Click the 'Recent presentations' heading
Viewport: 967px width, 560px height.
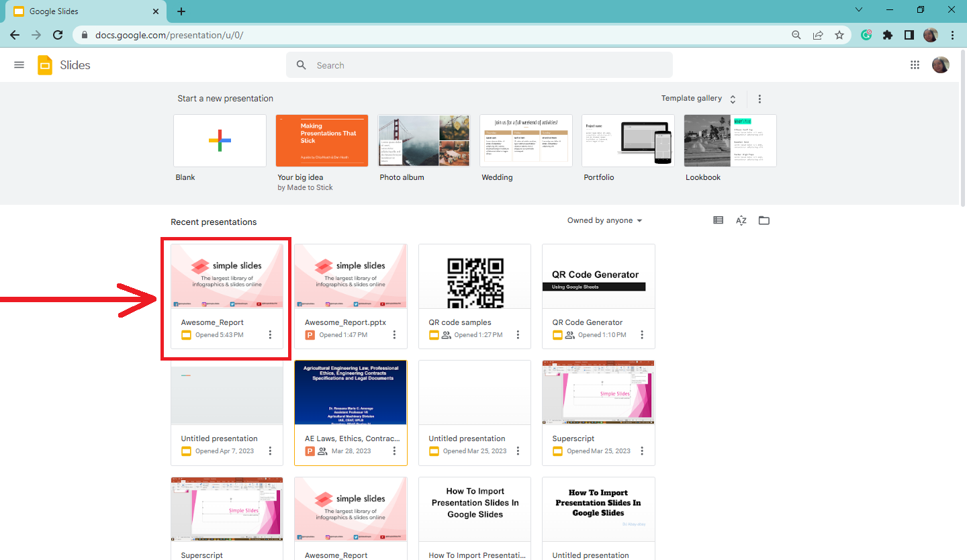[x=214, y=222]
